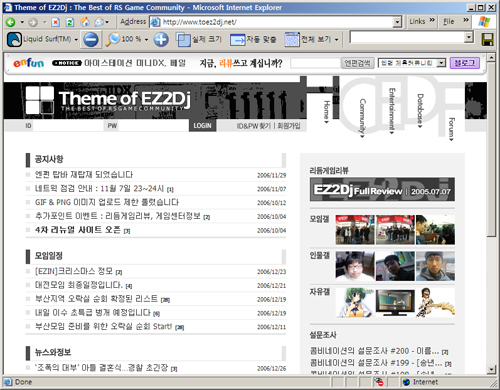Select the 자동 맞춤 auto fit icon
The image size is (500, 390).
click(237, 40)
